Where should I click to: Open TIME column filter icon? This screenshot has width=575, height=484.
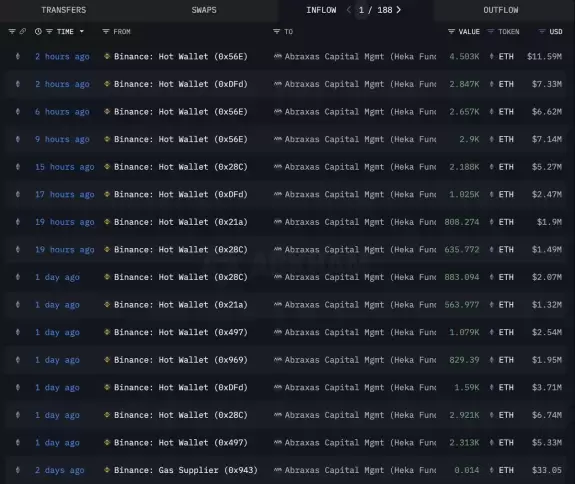click(49, 32)
